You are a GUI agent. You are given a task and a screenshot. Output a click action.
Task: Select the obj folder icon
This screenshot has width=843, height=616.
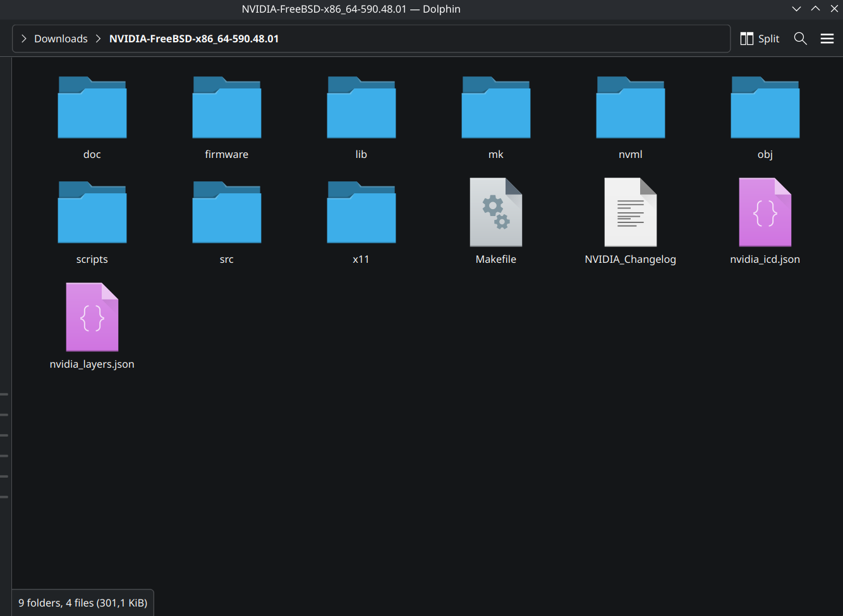click(x=765, y=107)
